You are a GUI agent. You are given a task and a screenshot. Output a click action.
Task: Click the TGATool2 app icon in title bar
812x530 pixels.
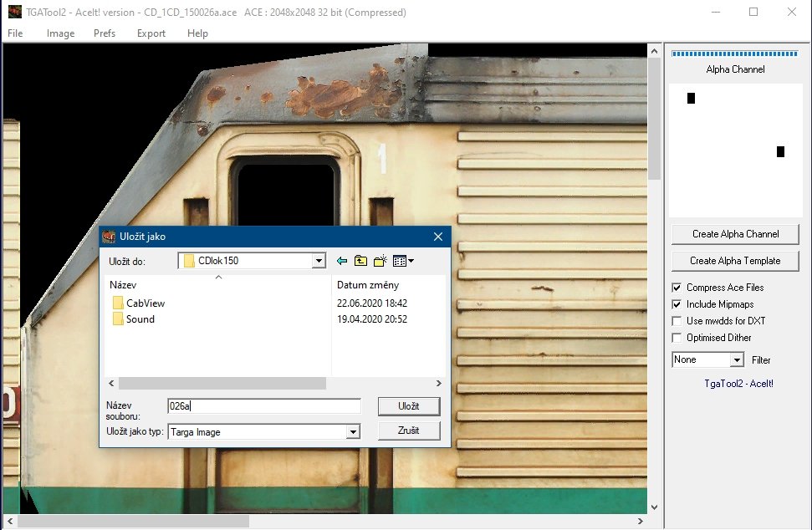pos(14,13)
